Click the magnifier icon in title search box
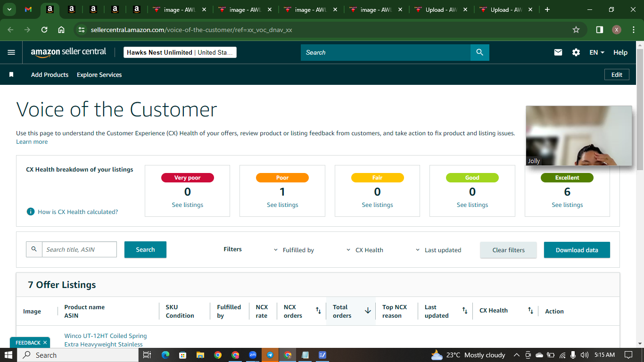Screen dimensions: 644x362 coord(34,249)
